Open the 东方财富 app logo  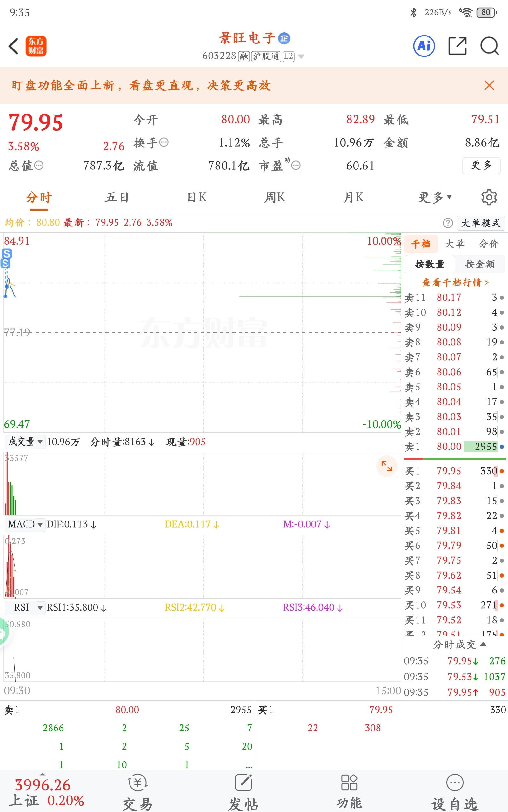tap(36, 46)
